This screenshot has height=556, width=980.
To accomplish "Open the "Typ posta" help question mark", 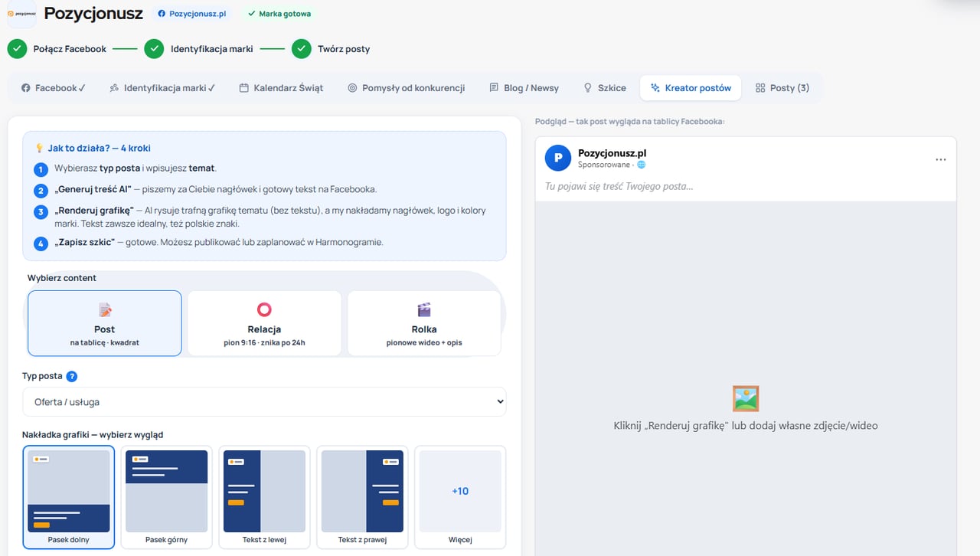I will (x=72, y=376).
